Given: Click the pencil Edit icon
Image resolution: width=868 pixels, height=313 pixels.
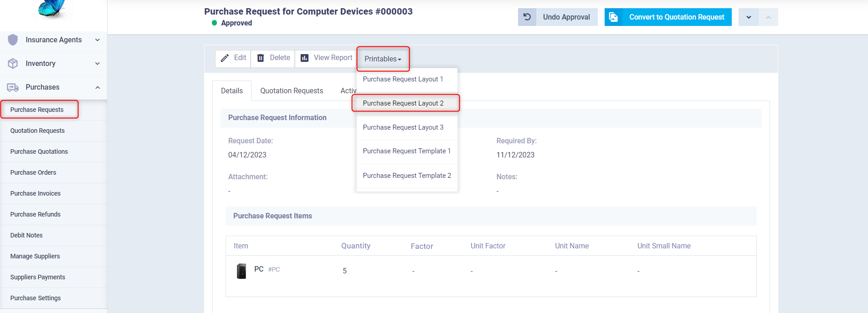Looking at the screenshot, I should [x=225, y=58].
